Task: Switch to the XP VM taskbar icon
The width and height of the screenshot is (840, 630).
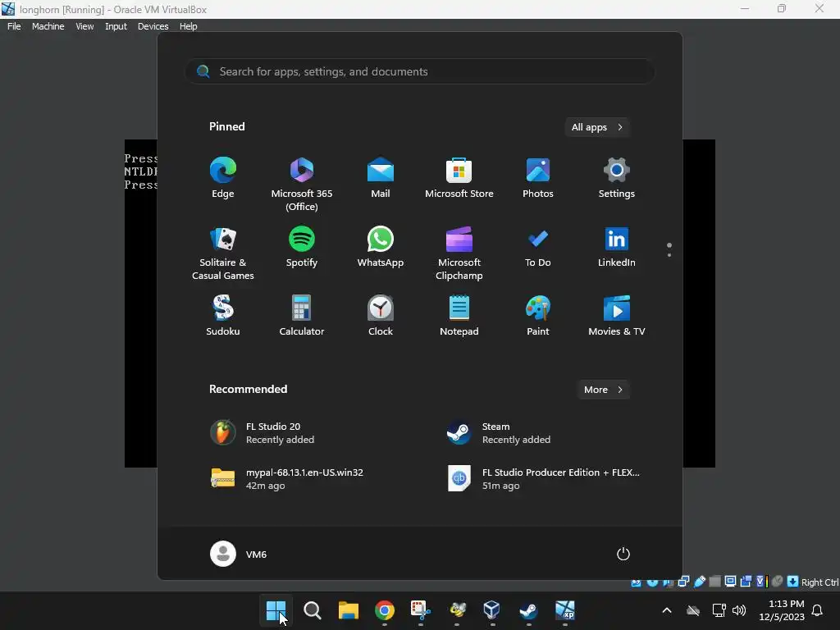Action: click(x=564, y=610)
